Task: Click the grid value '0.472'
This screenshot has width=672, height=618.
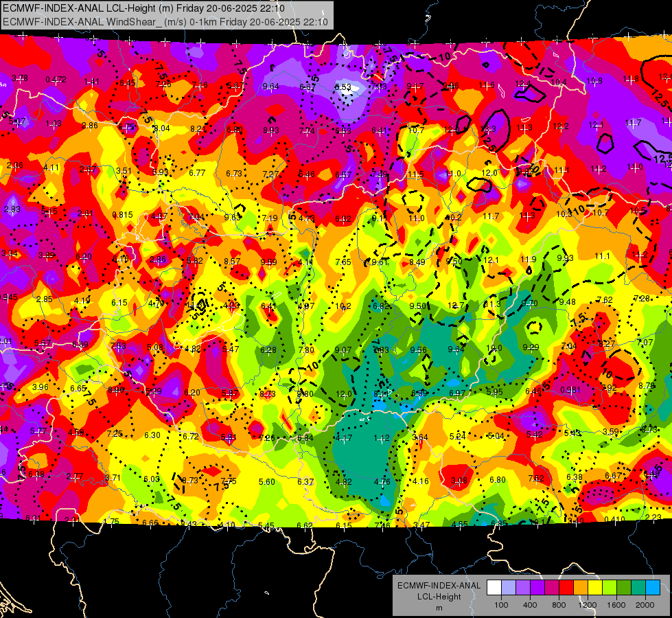Action: point(56,80)
